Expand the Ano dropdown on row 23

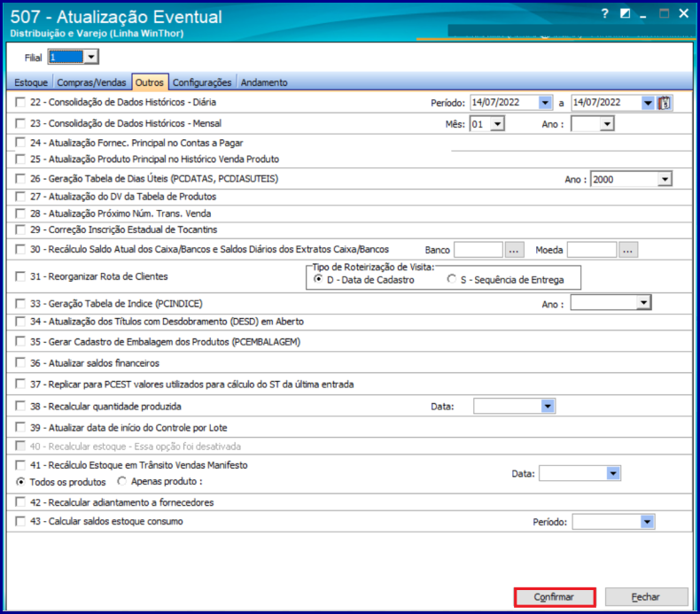point(607,124)
